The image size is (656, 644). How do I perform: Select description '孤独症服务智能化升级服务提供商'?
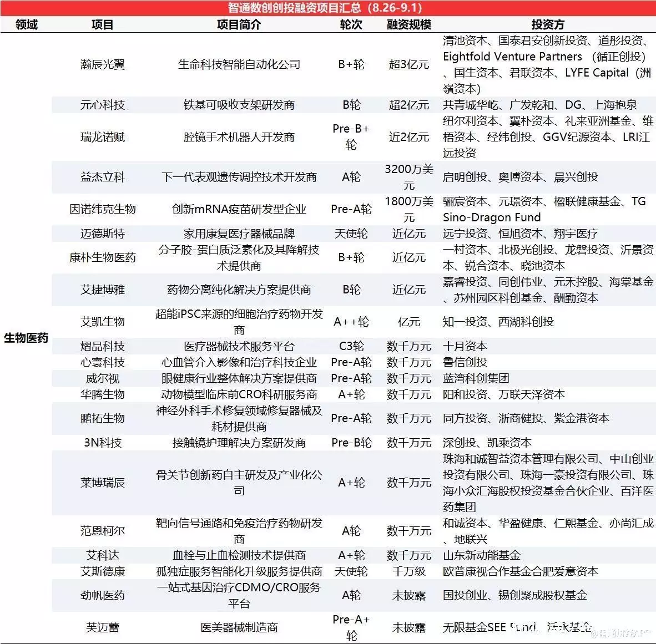pyautogui.click(x=239, y=571)
